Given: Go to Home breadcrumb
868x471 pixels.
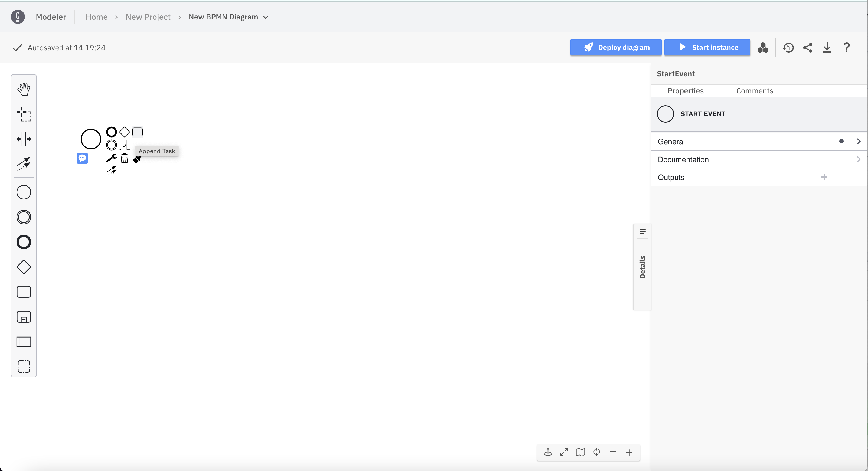Looking at the screenshot, I should (96, 17).
